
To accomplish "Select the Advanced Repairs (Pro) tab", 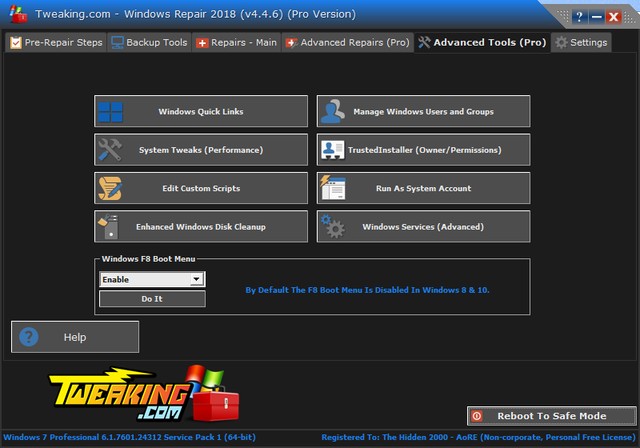I will (x=347, y=43).
